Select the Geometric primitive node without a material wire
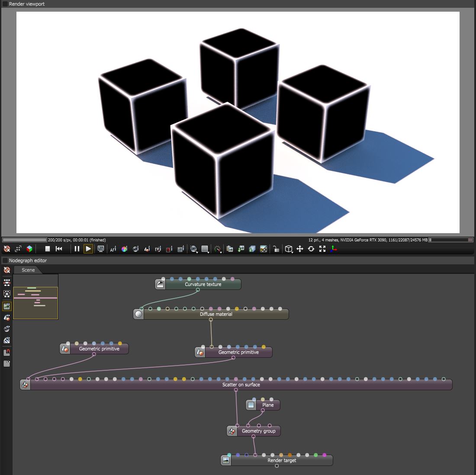The height and width of the screenshot is (475, 476). tap(94, 349)
